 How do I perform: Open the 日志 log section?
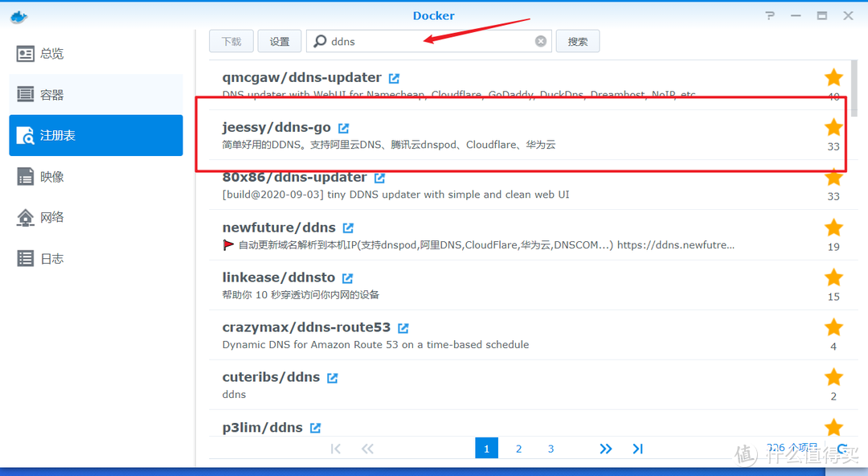coord(96,258)
